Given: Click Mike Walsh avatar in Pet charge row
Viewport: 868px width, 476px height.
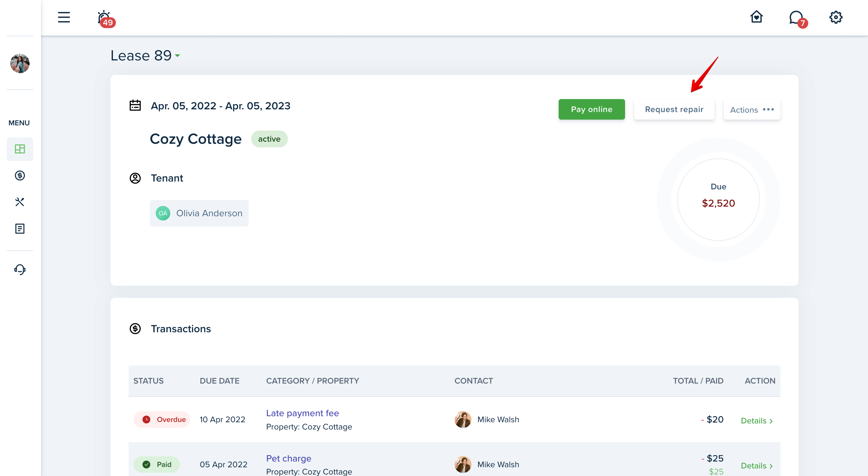Looking at the screenshot, I should click(x=463, y=465).
